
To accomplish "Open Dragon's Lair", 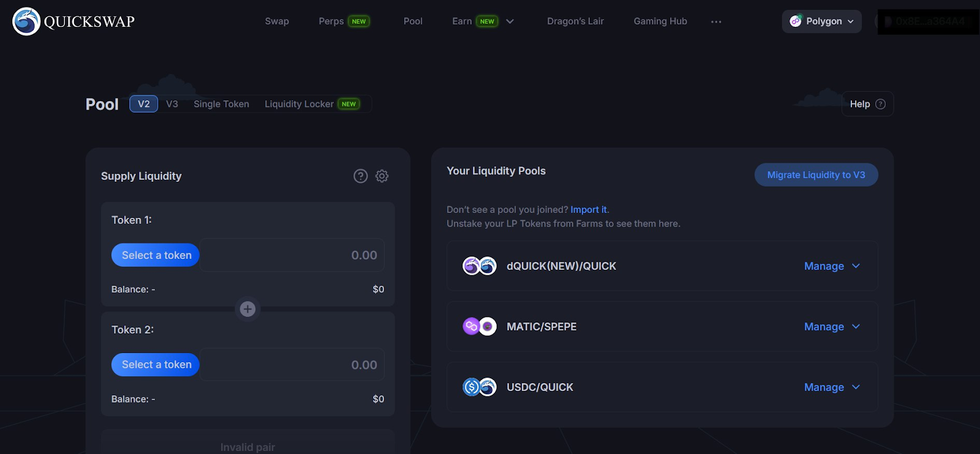I will 575,21.
